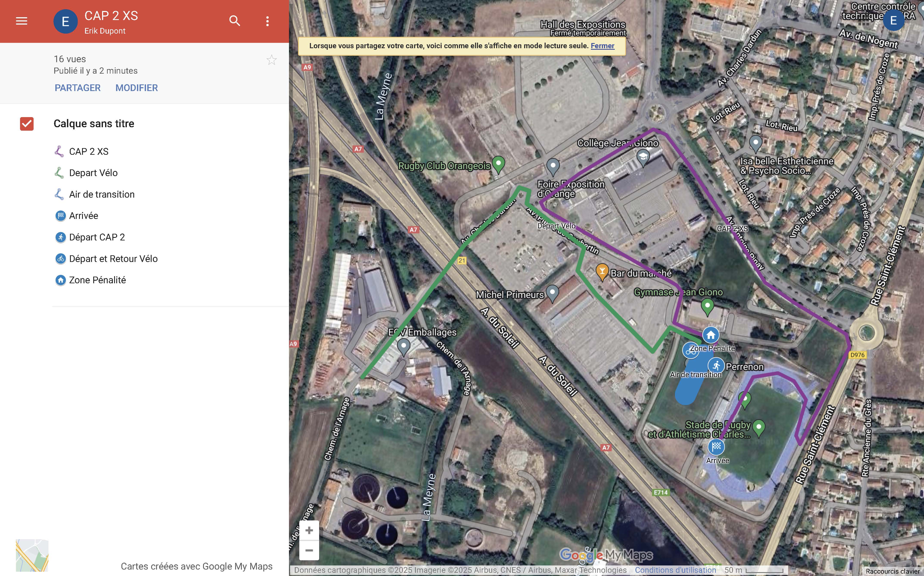Screen dimensions: 924x576
Task: Click the search magnifier icon
Action: pyautogui.click(x=235, y=21)
